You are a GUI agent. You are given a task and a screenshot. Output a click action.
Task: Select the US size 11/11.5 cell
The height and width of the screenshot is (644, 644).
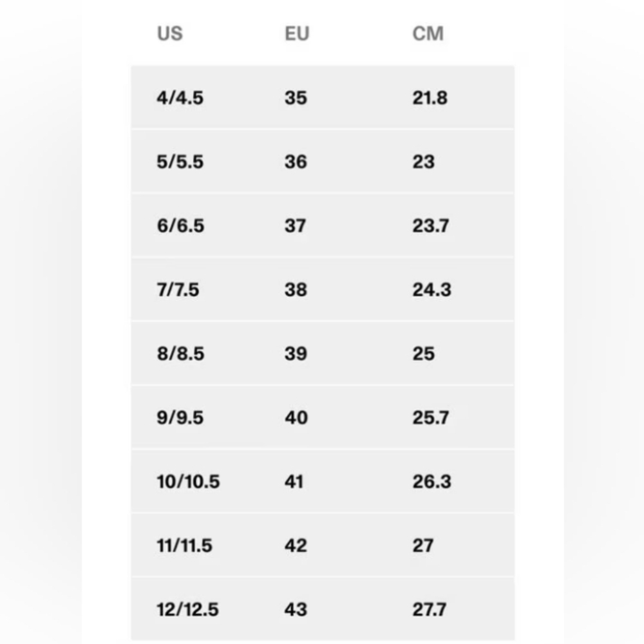[184, 546]
